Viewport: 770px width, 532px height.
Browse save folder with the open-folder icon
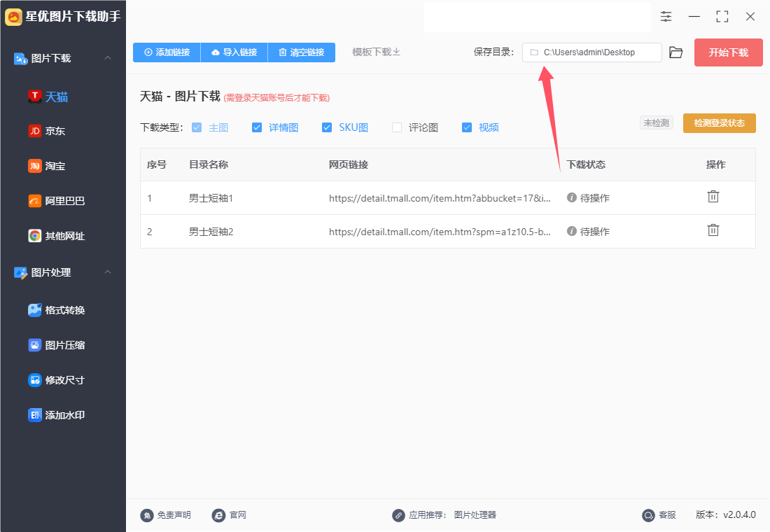pyautogui.click(x=676, y=52)
